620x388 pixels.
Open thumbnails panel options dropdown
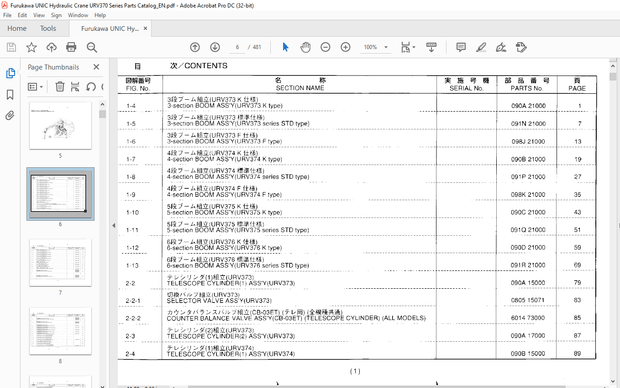[x=35, y=86]
